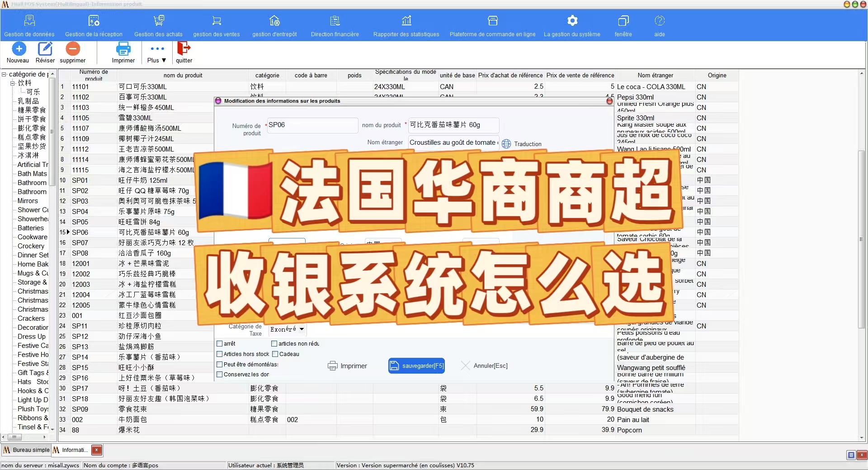868x470 pixels.
Task: Toggle the Cadeau checkbox
Action: click(x=275, y=354)
